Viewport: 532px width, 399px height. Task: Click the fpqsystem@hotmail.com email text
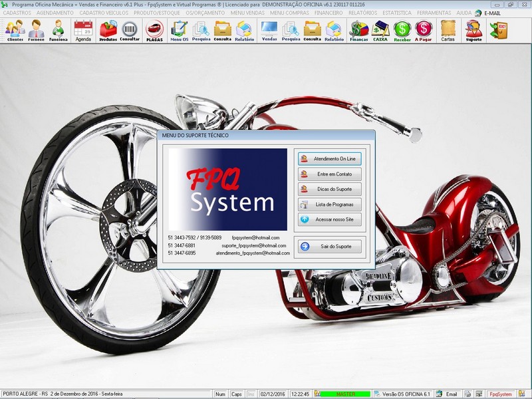tap(255, 238)
